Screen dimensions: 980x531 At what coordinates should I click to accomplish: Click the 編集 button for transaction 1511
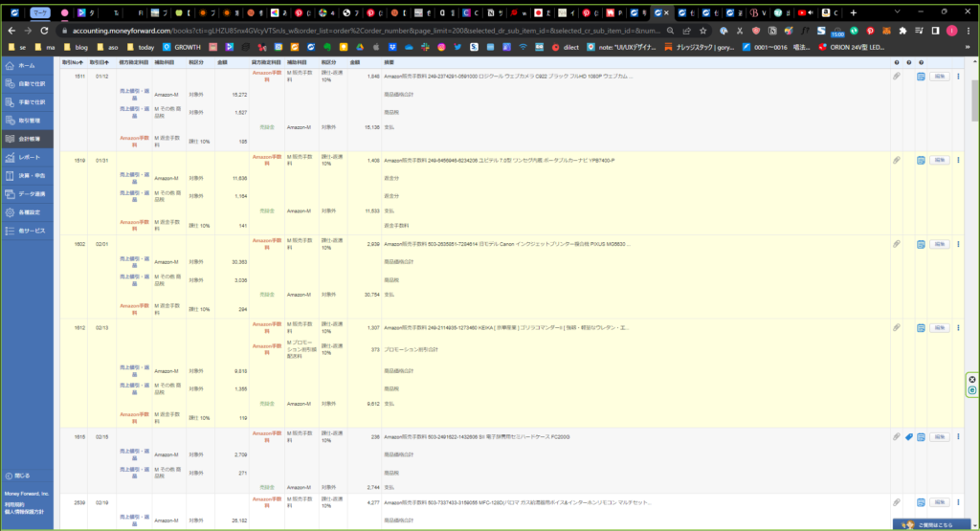pyautogui.click(x=939, y=77)
